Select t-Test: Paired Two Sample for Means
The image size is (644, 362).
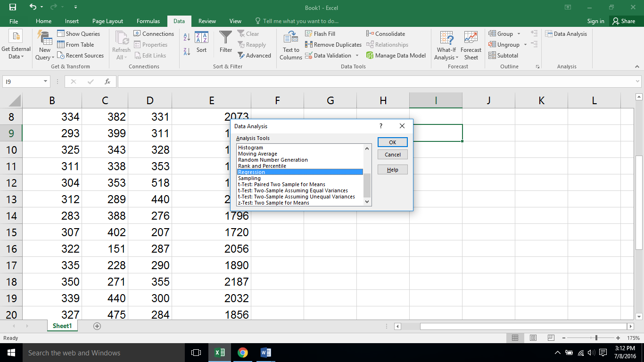tap(281, 184)
